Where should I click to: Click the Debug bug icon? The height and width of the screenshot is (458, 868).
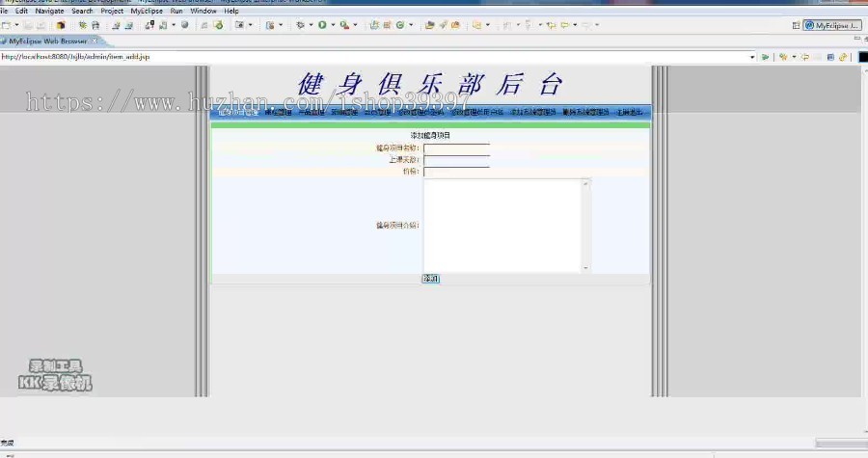pyautogui.click(x=301, y=25)
